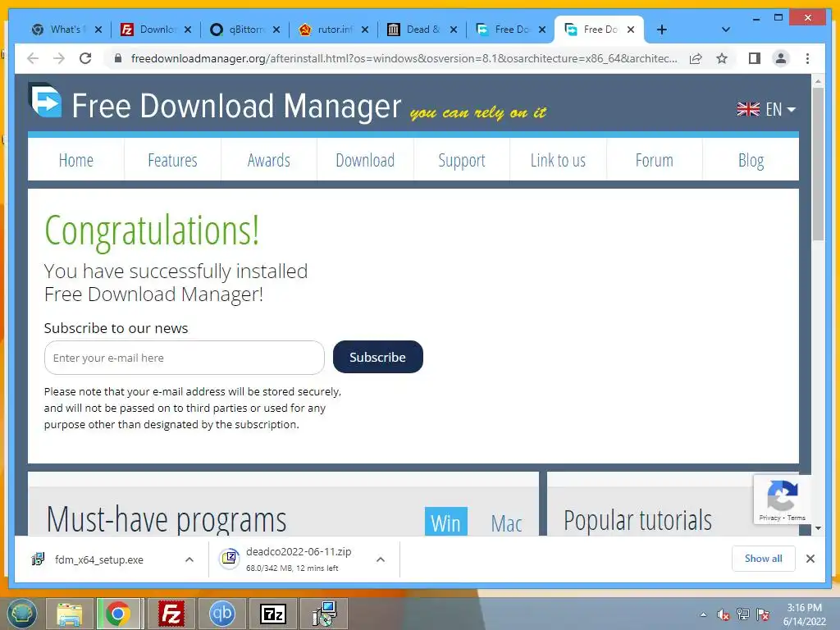The height and width of the screenshot is (630, 840).
Task: Open the Blog link
Action: (751, 160)
